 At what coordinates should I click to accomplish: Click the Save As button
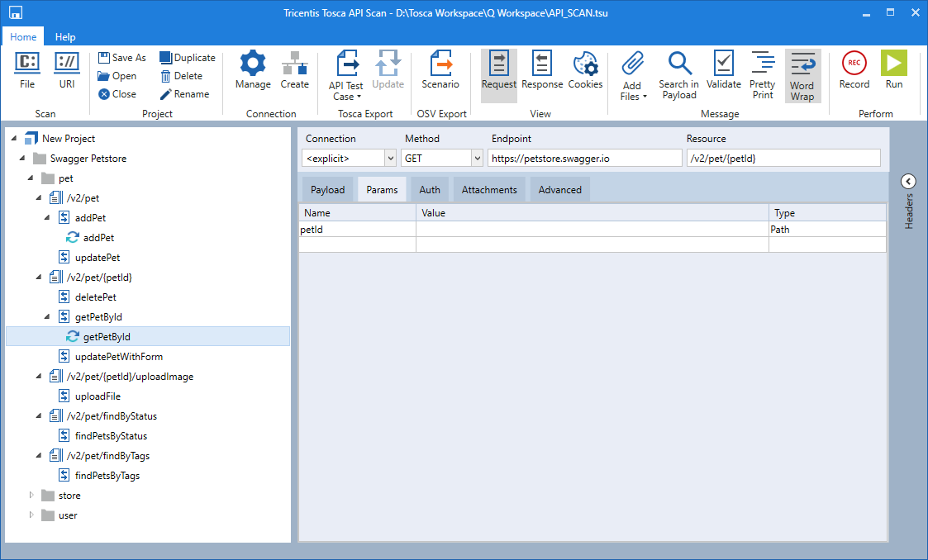[x=121, y=58]
